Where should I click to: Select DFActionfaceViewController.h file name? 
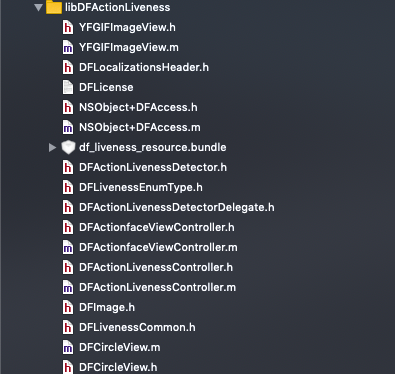pyautogui.click(x=157, y=227)
